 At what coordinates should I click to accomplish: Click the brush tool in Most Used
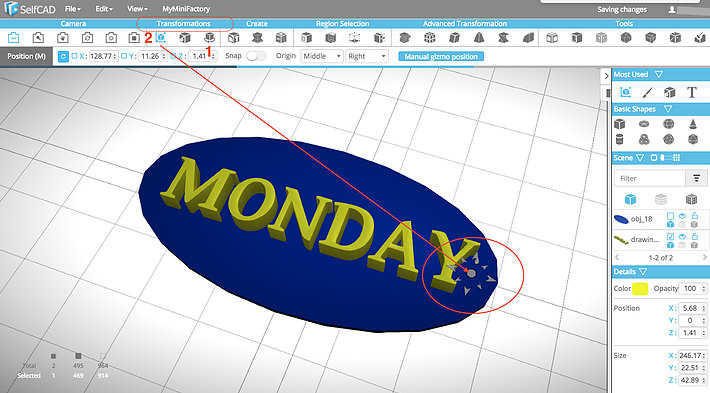(648, 92)
